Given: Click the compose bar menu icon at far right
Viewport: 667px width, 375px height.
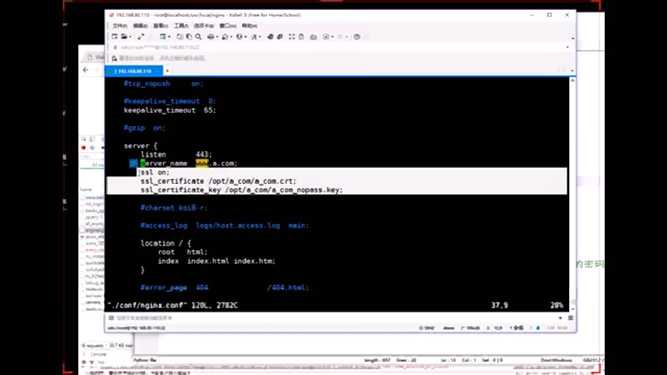Looking at the screenshot, I should click(x=570, y=318).
